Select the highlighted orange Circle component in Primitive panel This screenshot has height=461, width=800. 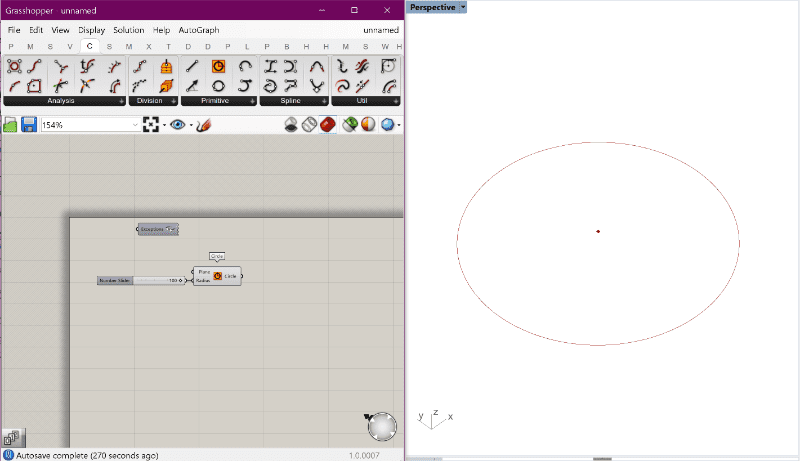coord(218,66)
